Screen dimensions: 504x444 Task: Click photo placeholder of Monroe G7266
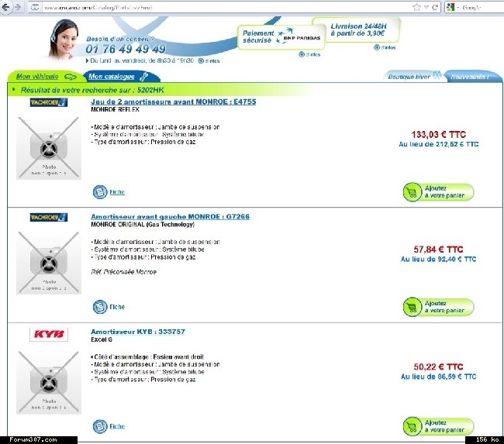(49, 263)
